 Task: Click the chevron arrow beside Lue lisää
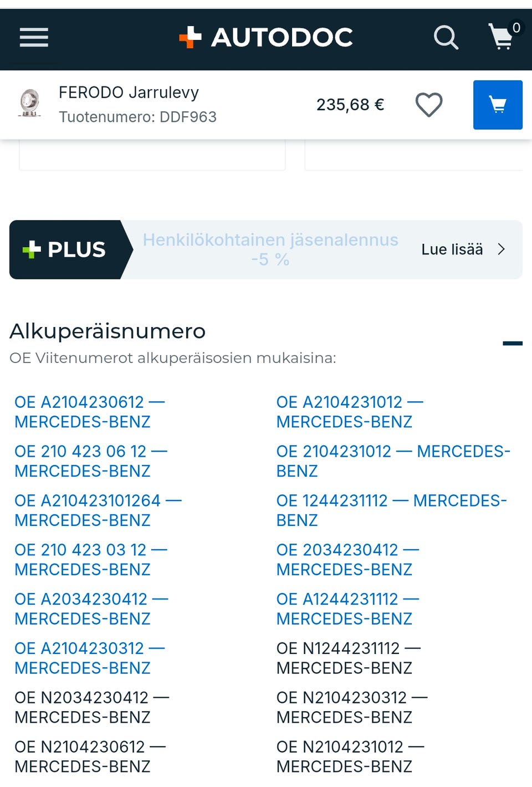[x=502, y=249]
